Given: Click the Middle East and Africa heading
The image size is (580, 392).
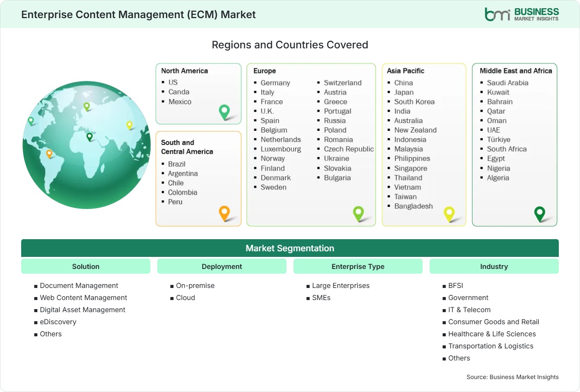Looking at the screenshot, I should [x=516, y=71].
